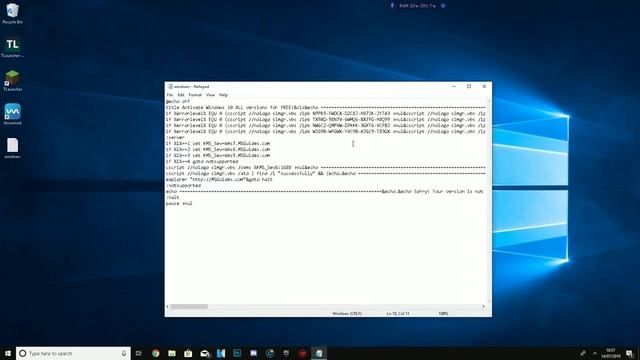Open the Mail app from the taskbar
This screenshot has height=360, width=640.
point(204,353)
